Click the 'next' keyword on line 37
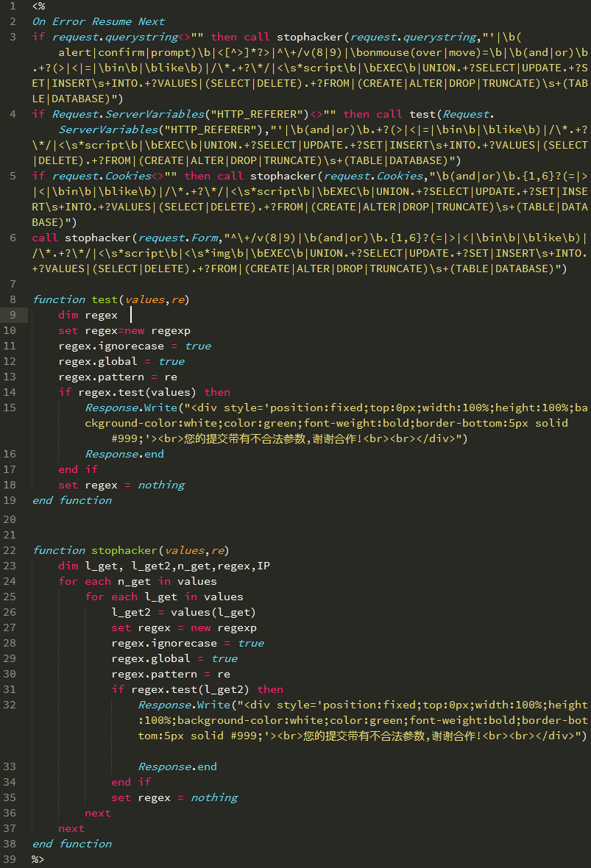Screen dimensions: 591x868 tap(71, 828)
